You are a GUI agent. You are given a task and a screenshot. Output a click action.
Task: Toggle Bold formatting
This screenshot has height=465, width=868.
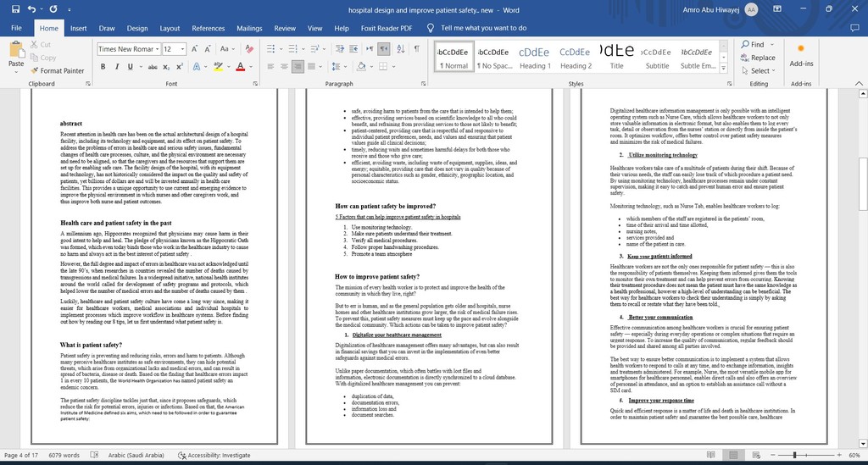(103, 67)
